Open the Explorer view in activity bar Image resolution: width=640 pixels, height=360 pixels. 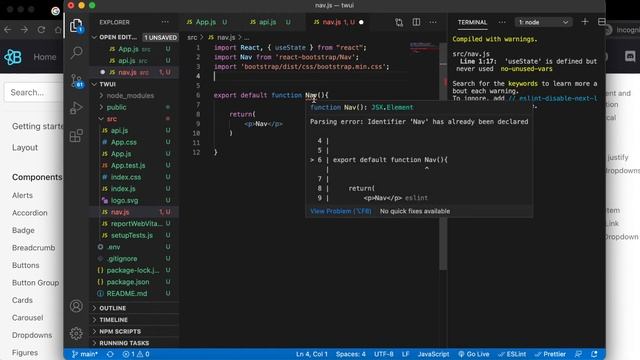click(x=76, y=26)
